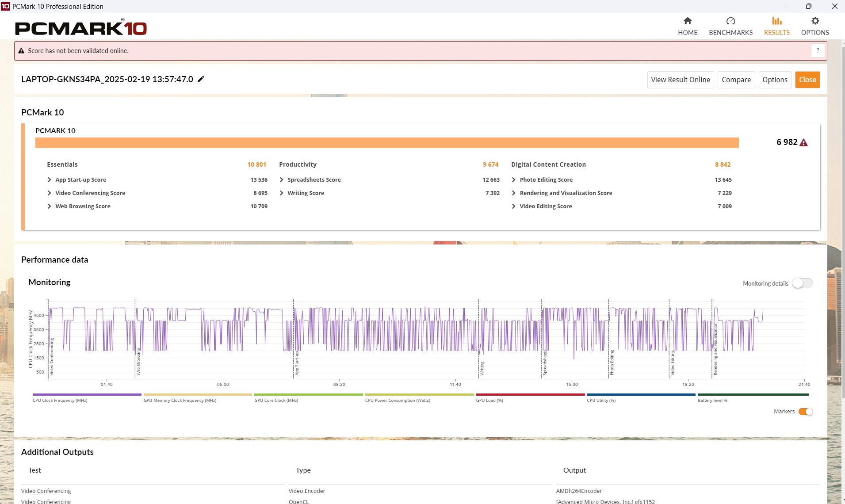
Task: Restore down the PCMark 10 window
Action: click(808, 6)
